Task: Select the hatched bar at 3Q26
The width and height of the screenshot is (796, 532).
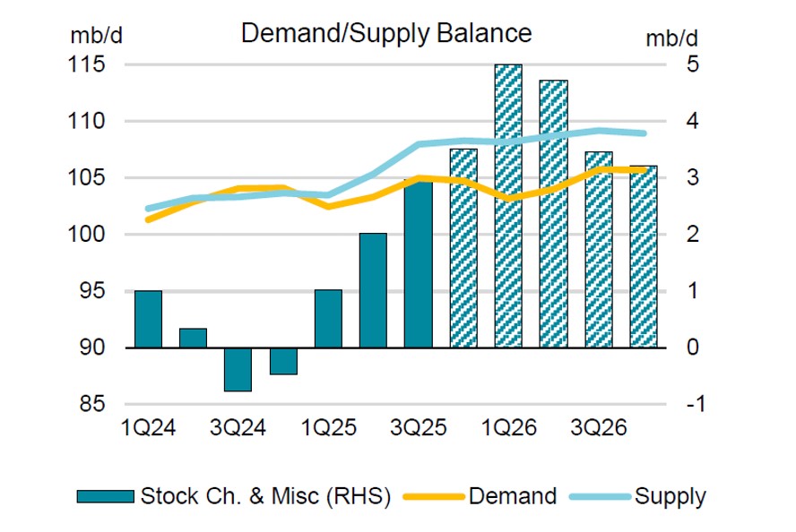Action: click(598, 249)
